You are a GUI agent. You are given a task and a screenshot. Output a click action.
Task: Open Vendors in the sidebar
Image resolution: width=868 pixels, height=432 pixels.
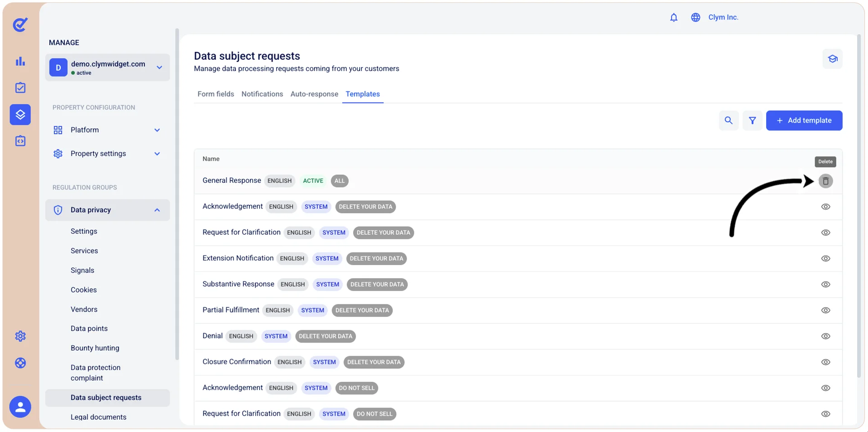(x=84, y=309)
